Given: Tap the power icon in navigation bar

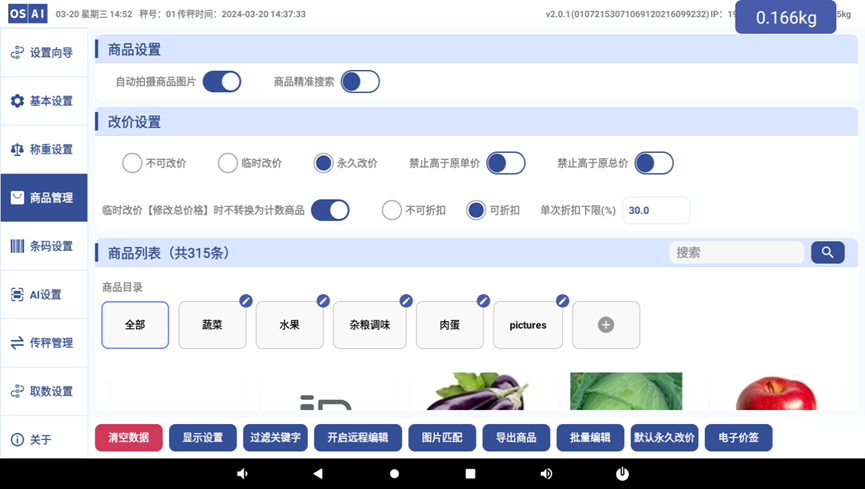Looking at the screenshot, I should tap(622, 474).
